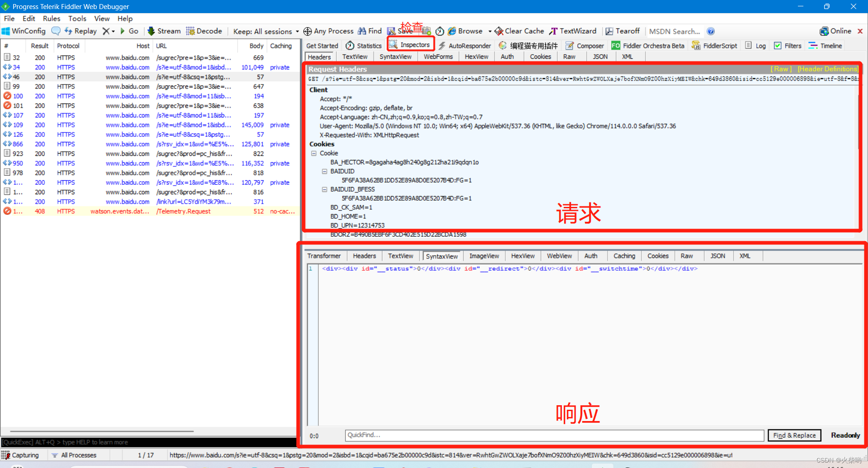Click the Raw link in Request Headers
Image resolution: width=868 pixels, height=468 pixels.
781,69
